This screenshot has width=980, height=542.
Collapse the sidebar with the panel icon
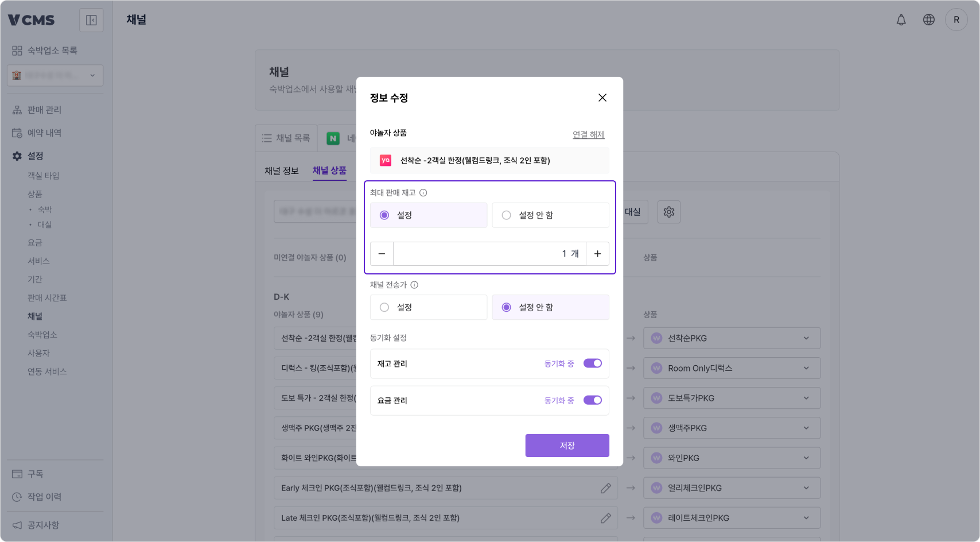(91, 20)
